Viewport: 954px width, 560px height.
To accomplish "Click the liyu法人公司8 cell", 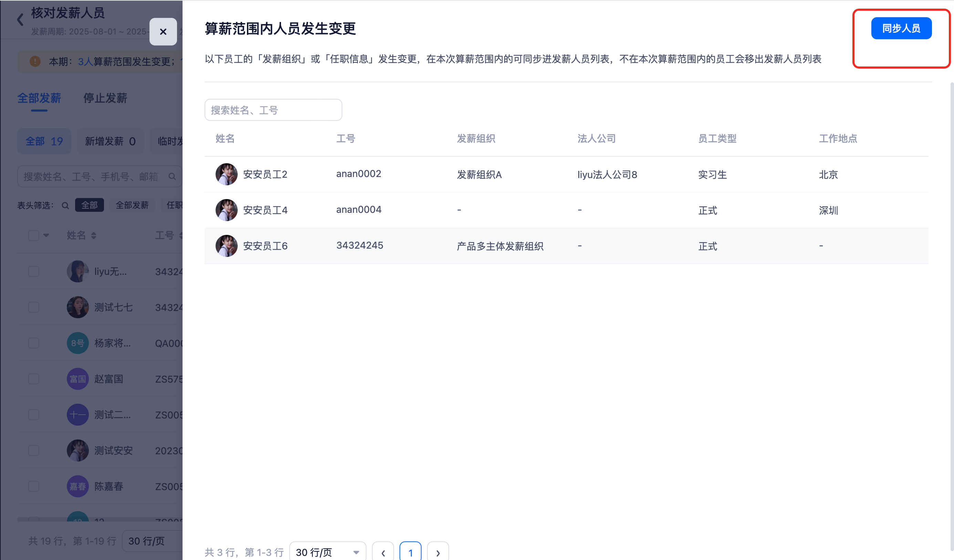I will [x=607, y=175].
